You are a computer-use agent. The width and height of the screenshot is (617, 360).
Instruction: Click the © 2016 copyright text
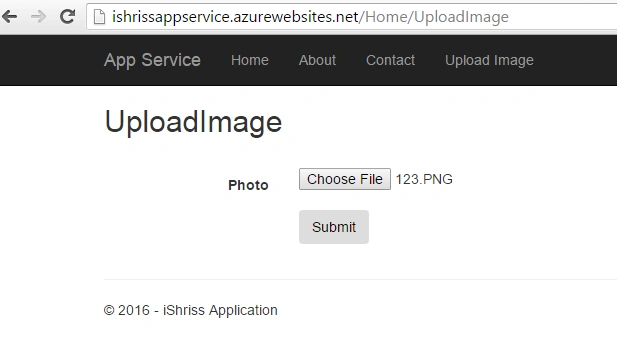point(127,310)
